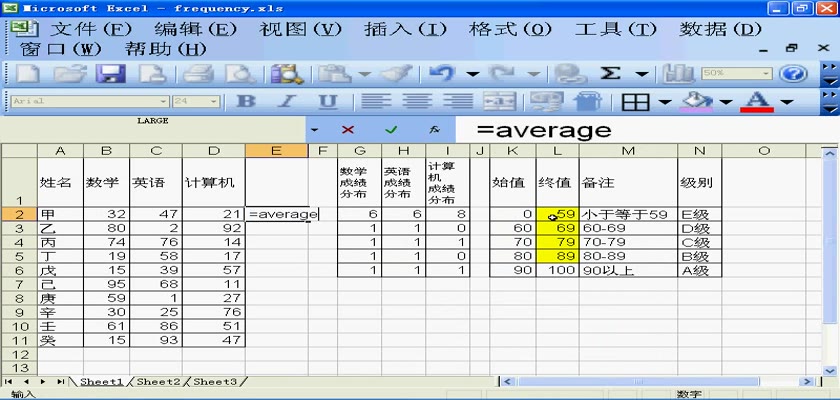Image resolution: width=840 pixels, height=400 pixels.
Task: Confirm the formula with green checkmark
Action: (x=391, y=130)
